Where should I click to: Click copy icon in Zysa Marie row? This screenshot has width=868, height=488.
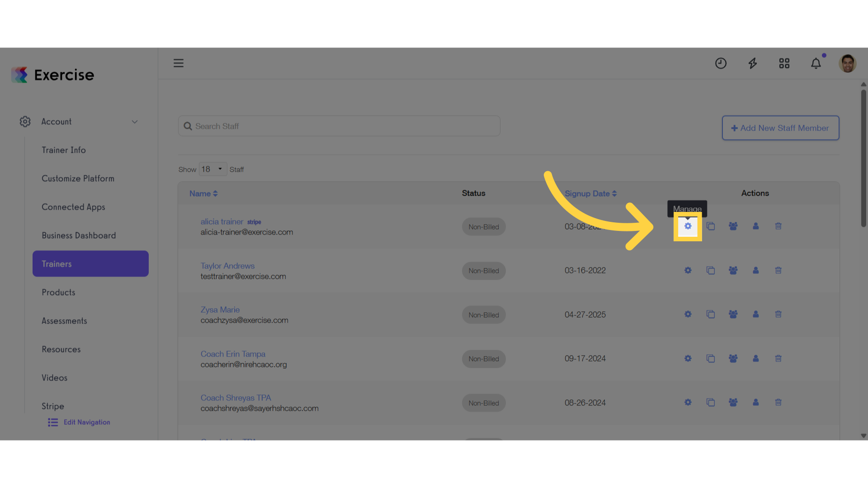tap(711, 314)
